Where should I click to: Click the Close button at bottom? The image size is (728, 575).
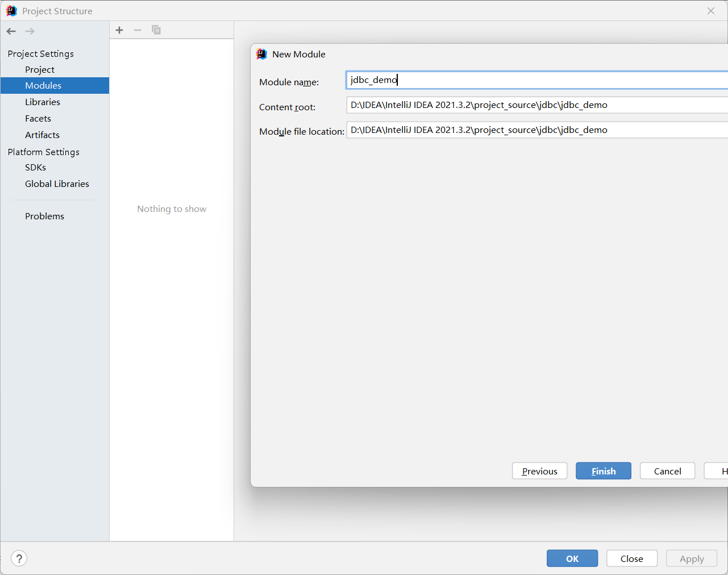pyautogui.click(x=632, y=559)
